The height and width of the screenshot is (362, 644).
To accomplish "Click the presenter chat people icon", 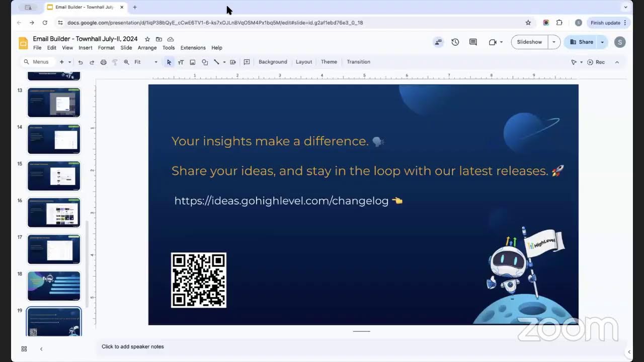I will pyautogui.click(x=438, y=42).
